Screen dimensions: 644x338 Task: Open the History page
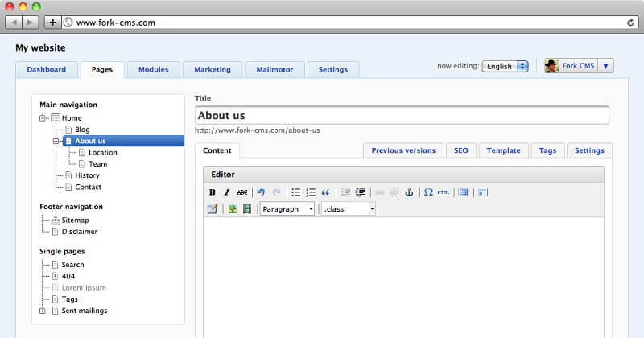pos(87,175)
